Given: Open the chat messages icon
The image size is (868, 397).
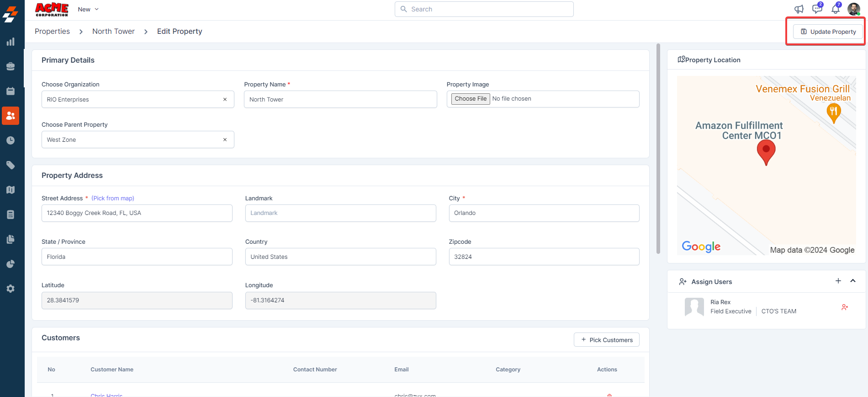Looking at the screenshot, I should [x=817, y=9].
